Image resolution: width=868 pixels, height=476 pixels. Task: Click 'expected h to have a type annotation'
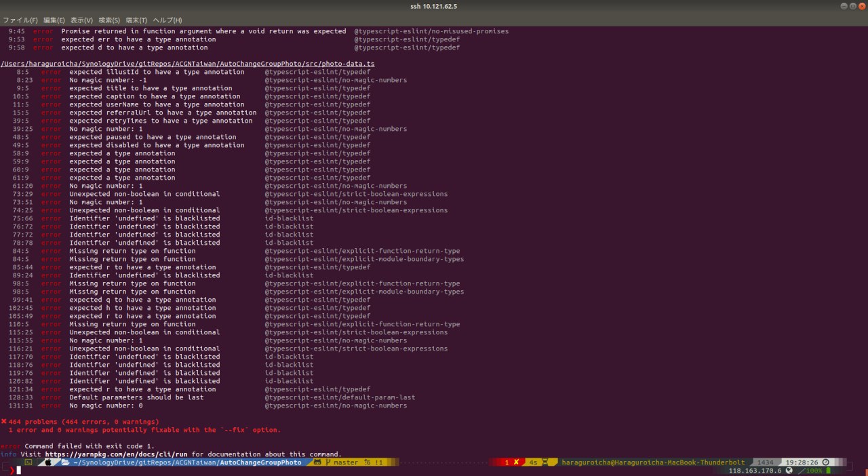[x=142, y=308]
